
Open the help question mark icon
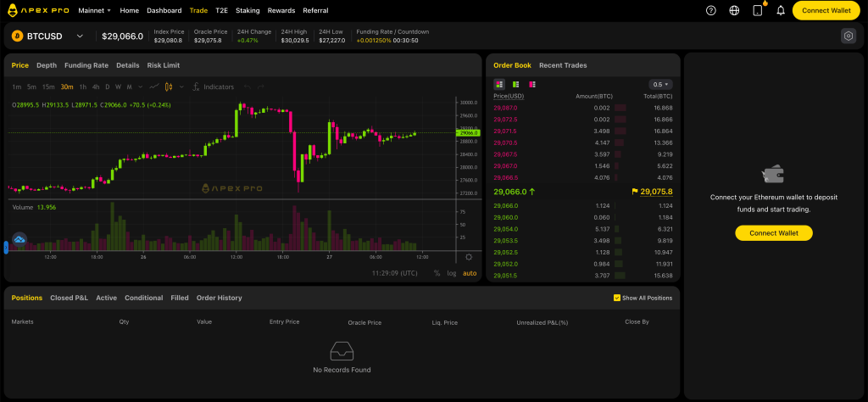[711, 10]
